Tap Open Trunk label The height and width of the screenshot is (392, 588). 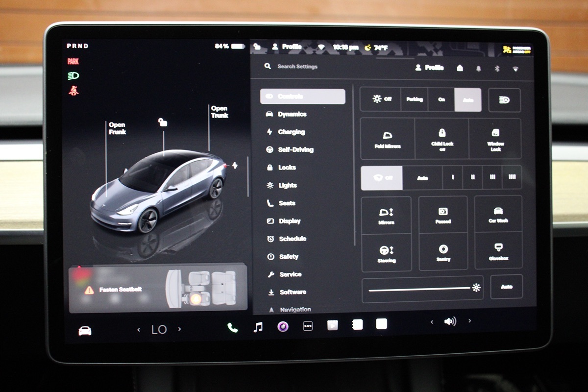tap(219, 112)
